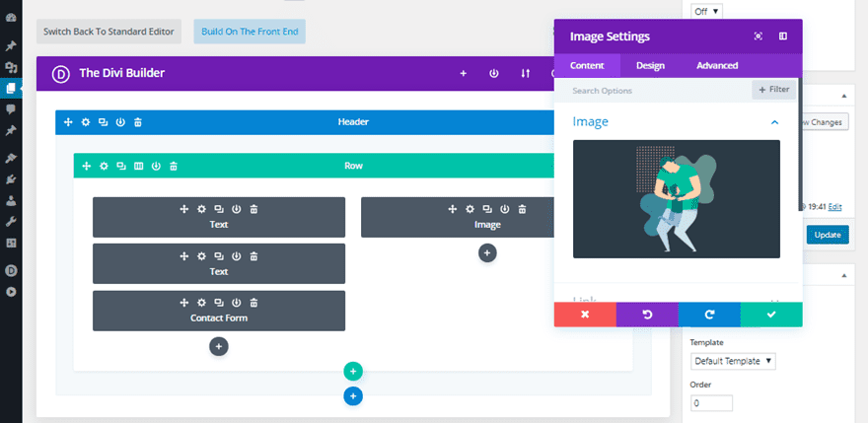The image size is (868, 423).
Task: Disable the Header section with power icon
Action: (120, 122)
